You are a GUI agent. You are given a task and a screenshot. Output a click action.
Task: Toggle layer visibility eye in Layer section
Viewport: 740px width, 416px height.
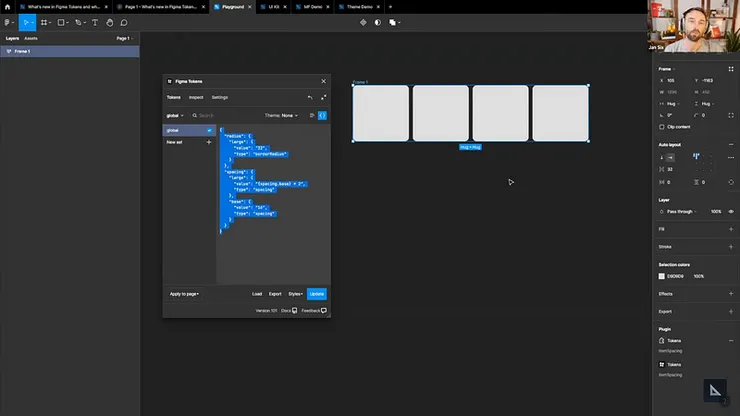(730, 211)
